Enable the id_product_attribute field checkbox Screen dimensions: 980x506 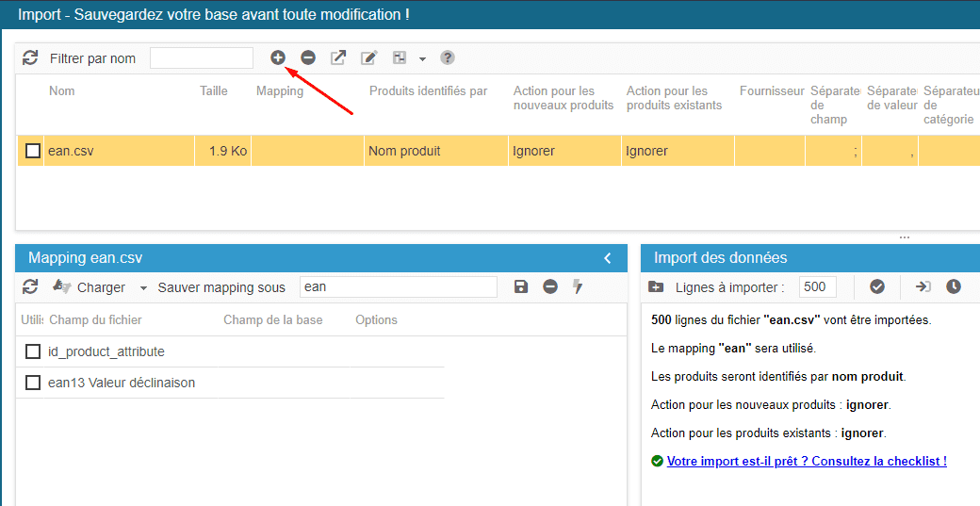coord(33,351)
